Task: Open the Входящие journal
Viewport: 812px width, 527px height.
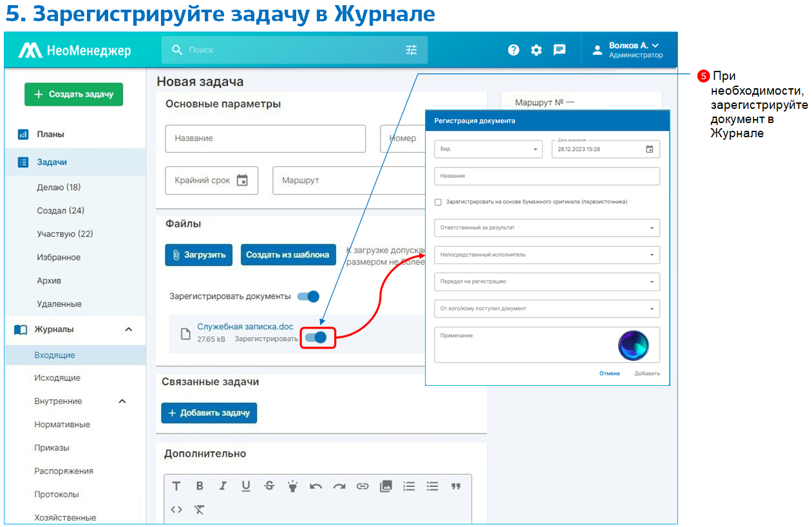Action: point(55,355)
